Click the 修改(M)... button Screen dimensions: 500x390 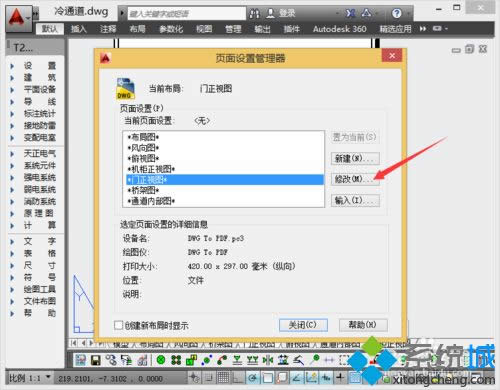[355, 179]
